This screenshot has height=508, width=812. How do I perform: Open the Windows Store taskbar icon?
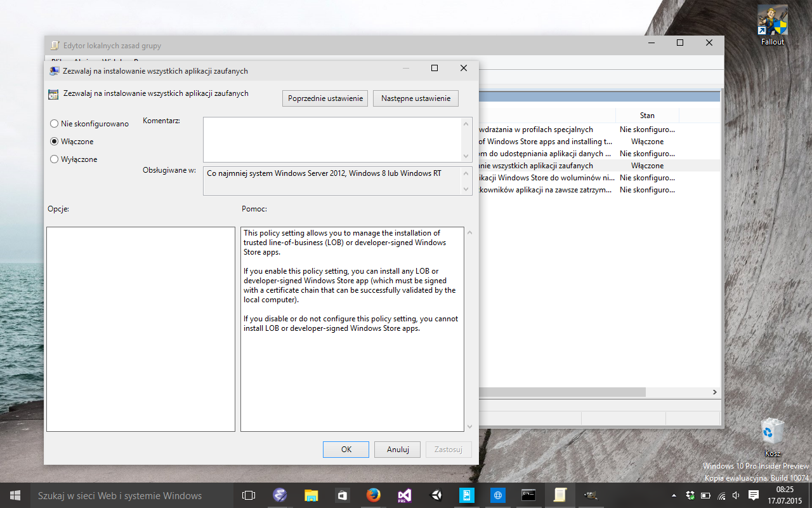342,495
